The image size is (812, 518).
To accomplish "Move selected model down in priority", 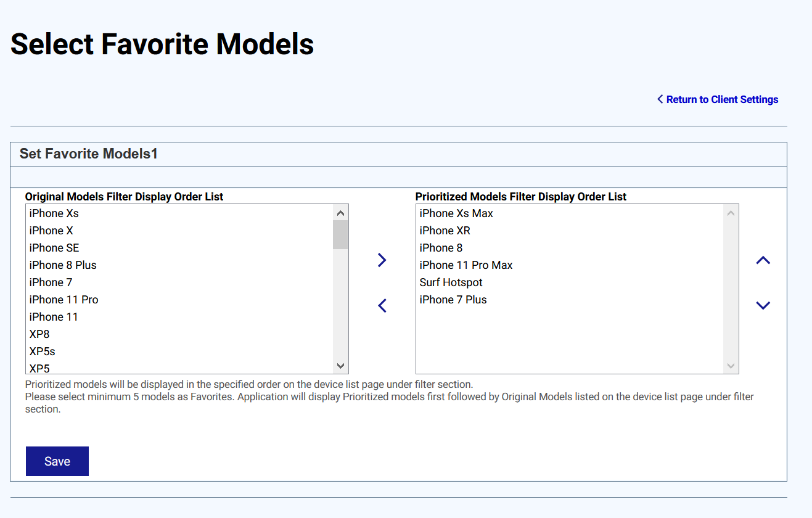I will pyautogui.click(x=763, y=305).
